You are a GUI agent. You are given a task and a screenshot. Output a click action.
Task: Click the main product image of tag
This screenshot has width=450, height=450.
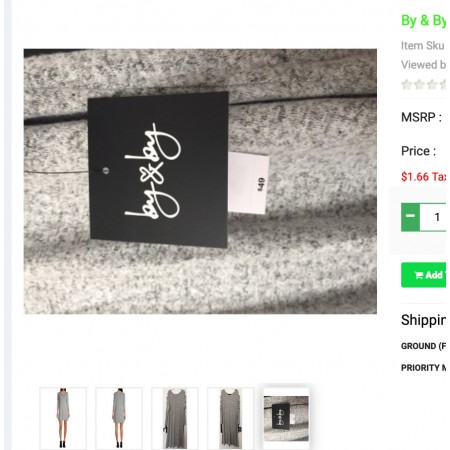[200, 181]
